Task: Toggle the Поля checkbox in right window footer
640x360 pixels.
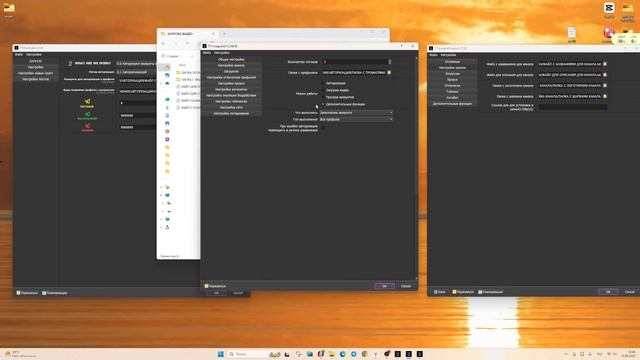Action: [439, 292]
